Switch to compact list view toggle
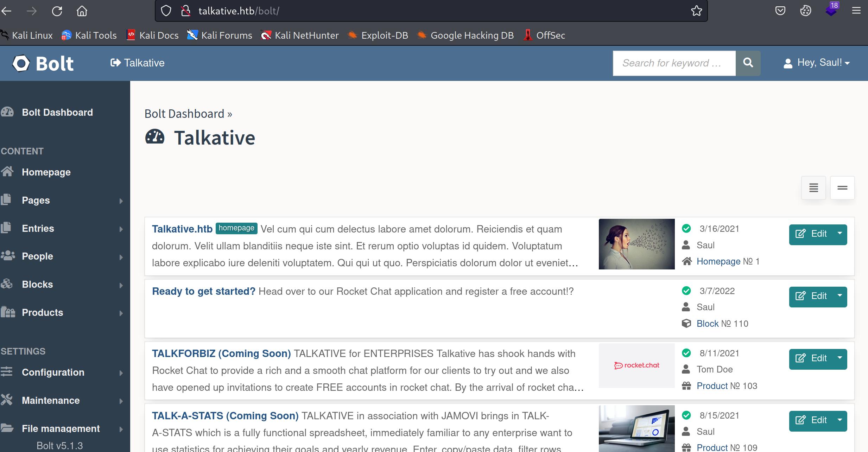Screen dimensions: 868x452 (842, 188)
